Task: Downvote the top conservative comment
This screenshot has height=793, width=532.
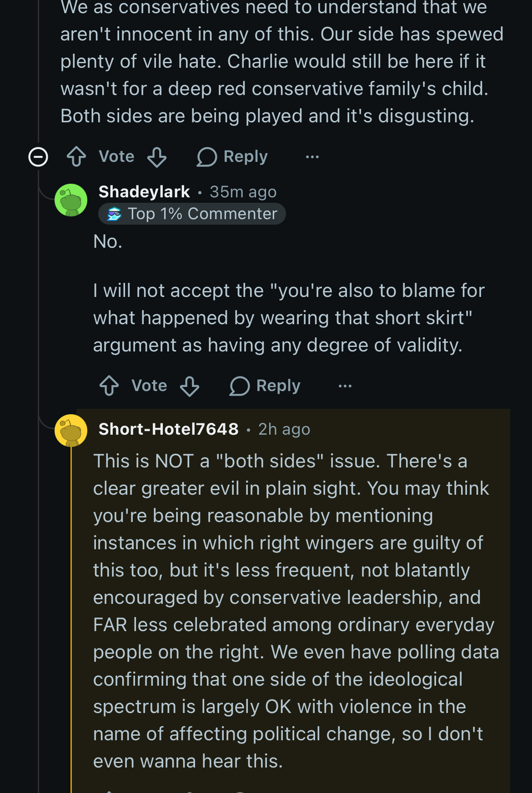Action: point(157,157)
